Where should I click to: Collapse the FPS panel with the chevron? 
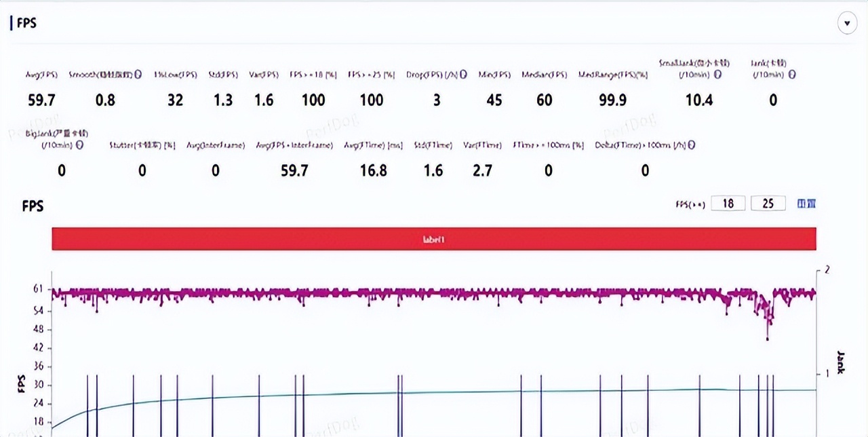click(x=847, y=23)
